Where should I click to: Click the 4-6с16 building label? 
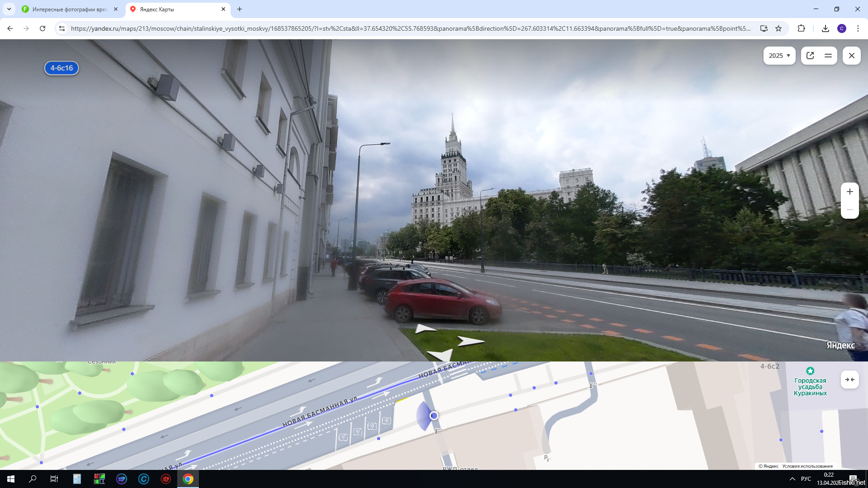coord(61,68)
